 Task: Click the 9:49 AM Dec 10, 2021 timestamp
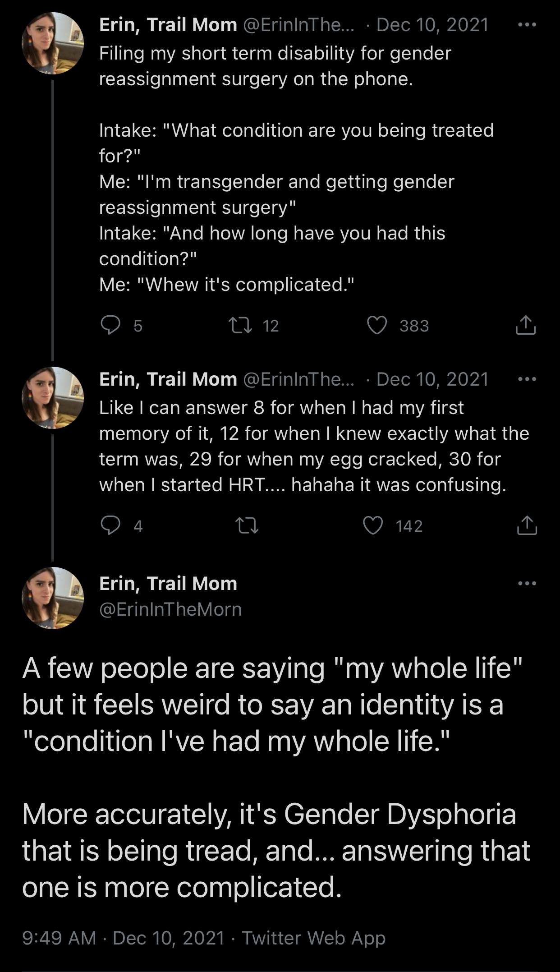[123, 938]
